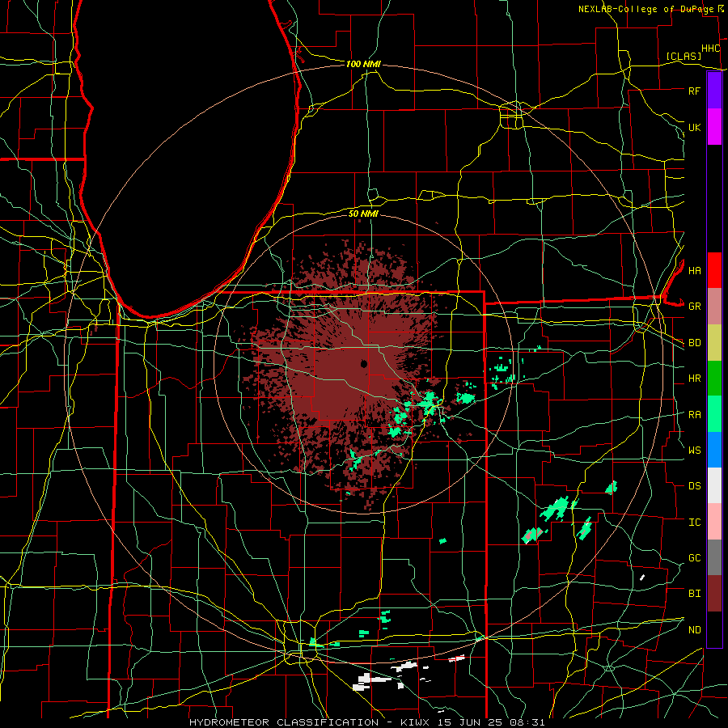Click the RA legend label
The image size is (728, 728).
pyautogui.click(x=694, y=415)
